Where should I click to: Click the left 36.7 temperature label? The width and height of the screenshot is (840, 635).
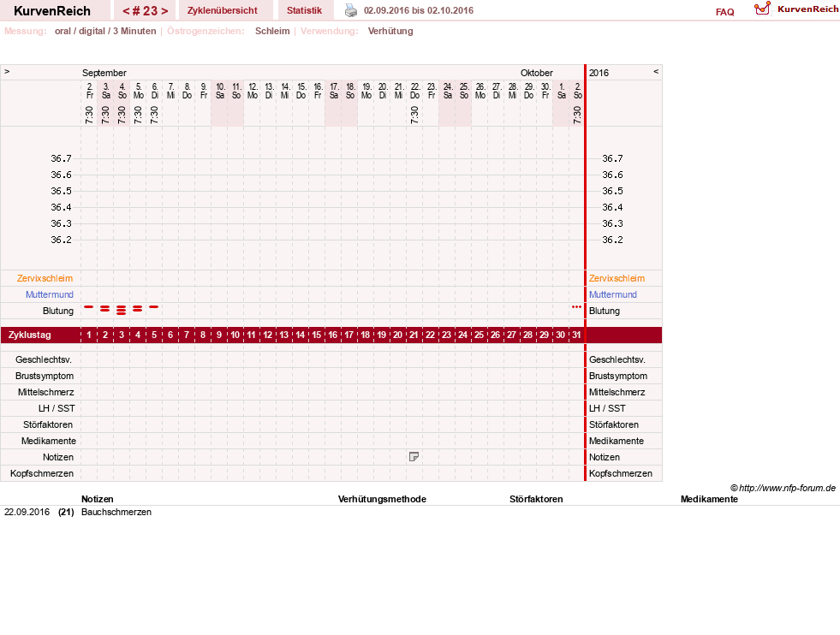pos(61,158)
